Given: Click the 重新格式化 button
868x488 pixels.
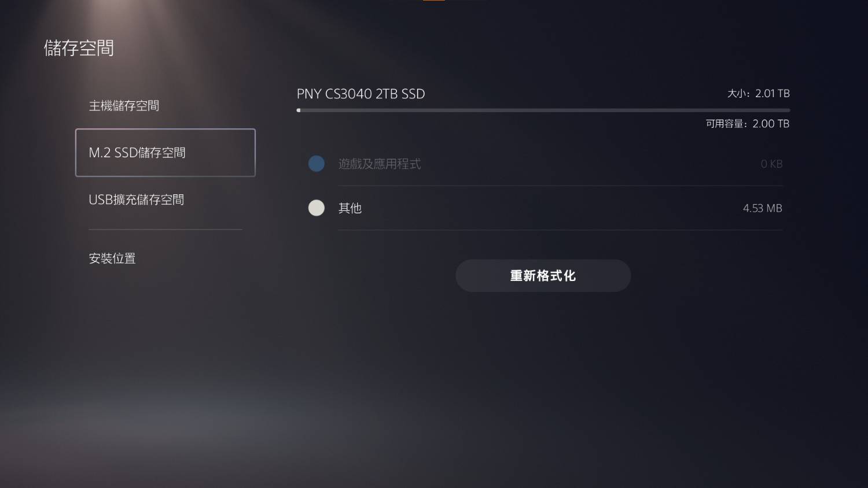Looking at the screenshot, I should [543, 276].
